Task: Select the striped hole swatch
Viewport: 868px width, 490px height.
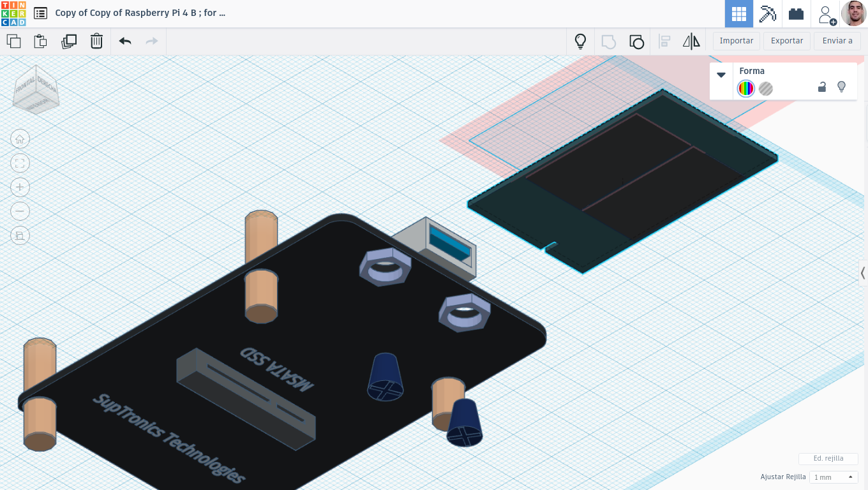Action: click(766, 89)
